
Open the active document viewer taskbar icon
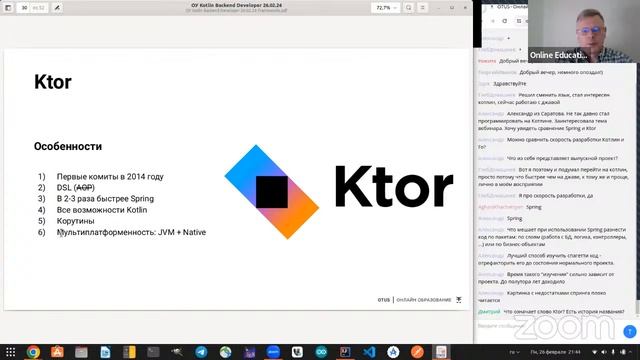click(441, 352)
